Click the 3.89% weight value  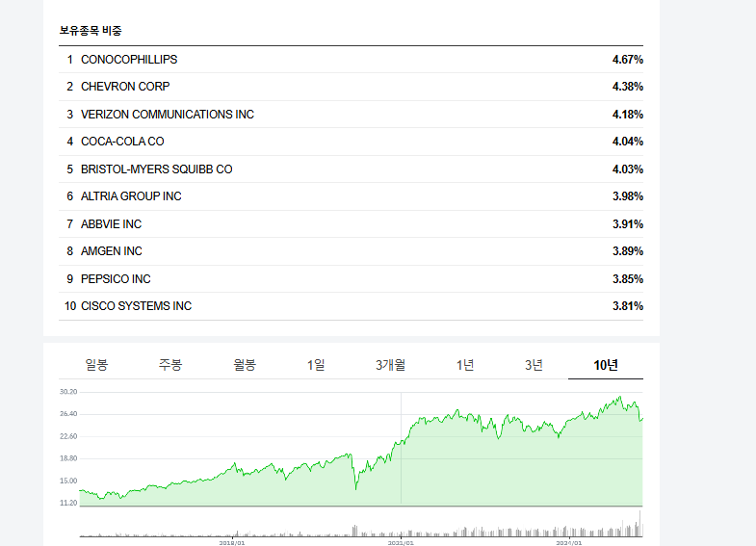point(628,251)
